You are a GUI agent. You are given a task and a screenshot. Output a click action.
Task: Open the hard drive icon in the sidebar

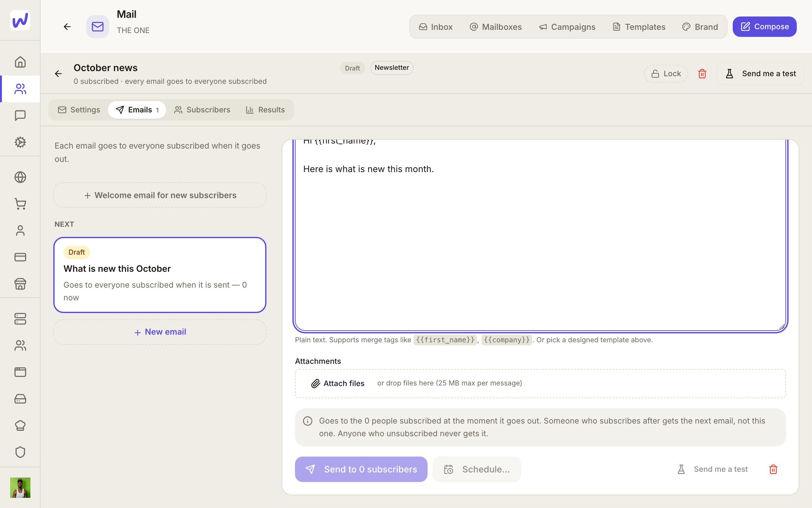click(20, 399)
